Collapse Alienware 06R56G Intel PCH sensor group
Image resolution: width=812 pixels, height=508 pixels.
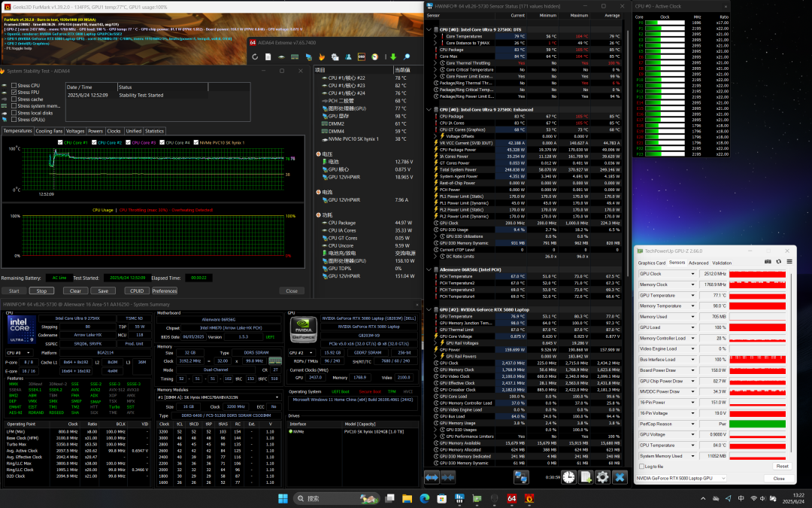click(x=429, y=269)
